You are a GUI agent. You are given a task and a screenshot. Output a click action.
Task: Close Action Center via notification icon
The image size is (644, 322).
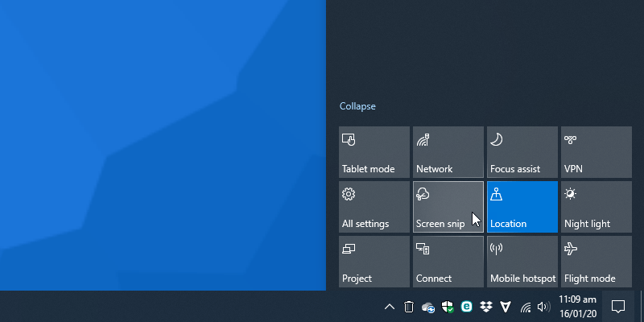click(x=618, y=306)
